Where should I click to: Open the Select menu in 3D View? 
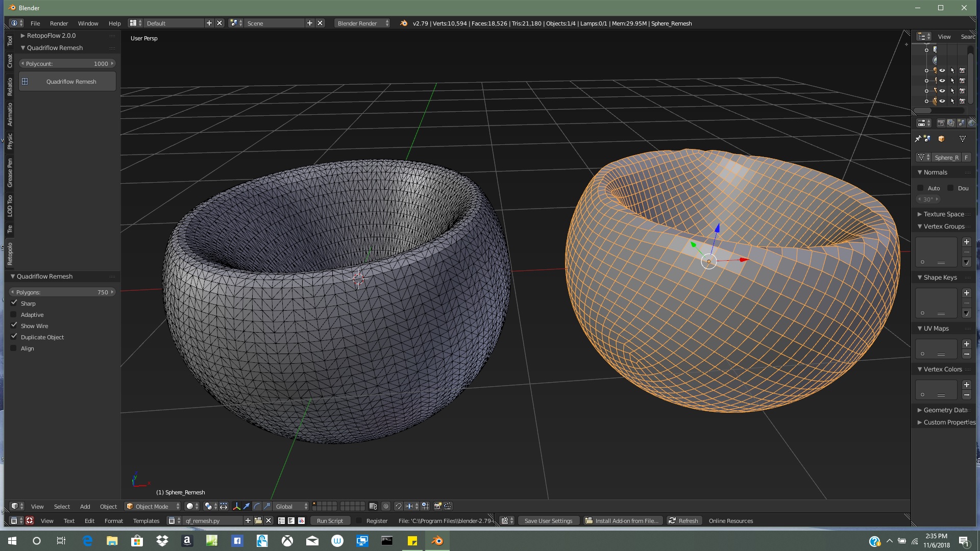(x=62, y=506)
